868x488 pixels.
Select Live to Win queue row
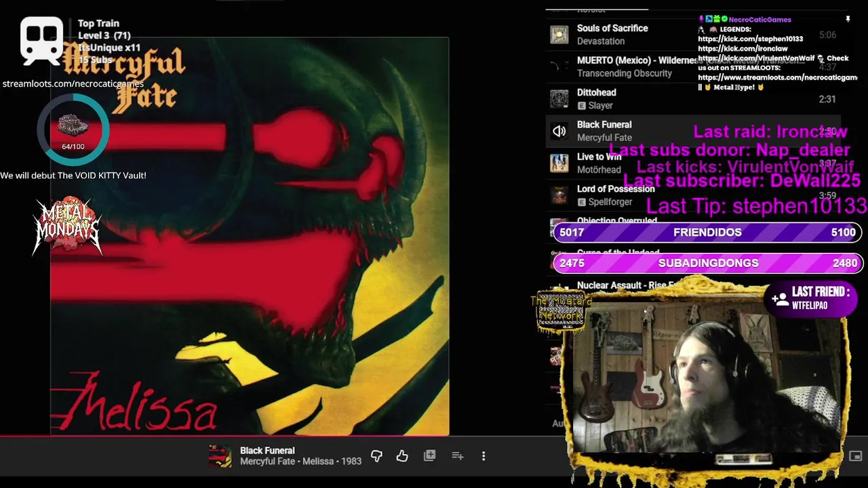pos(693,163)
